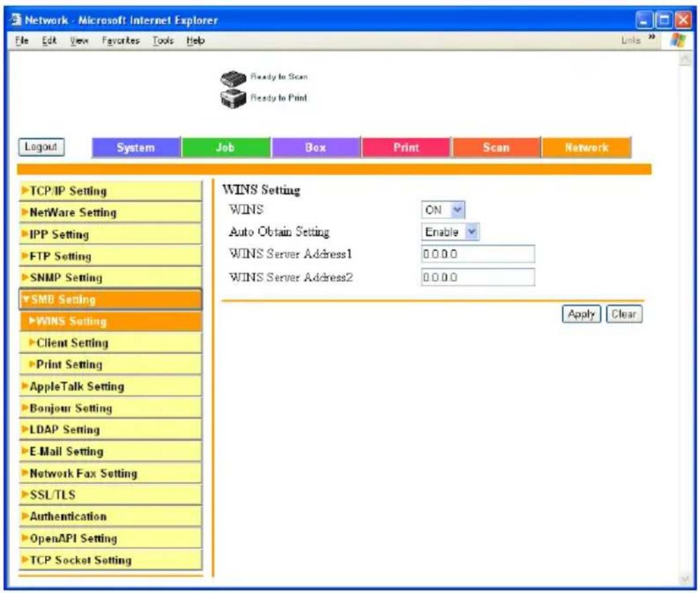Expand NetWare Setting menu item
Viewport: 700px width, 593px height.
coord(110,213)
